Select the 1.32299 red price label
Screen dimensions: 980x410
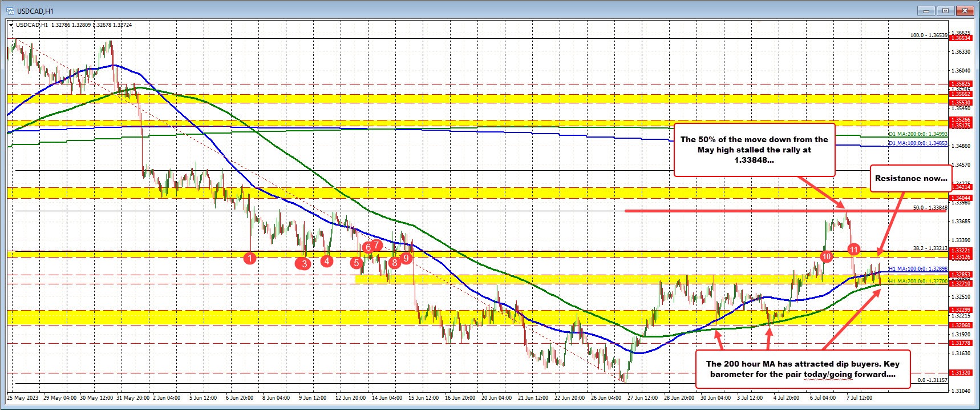point(961,309)
